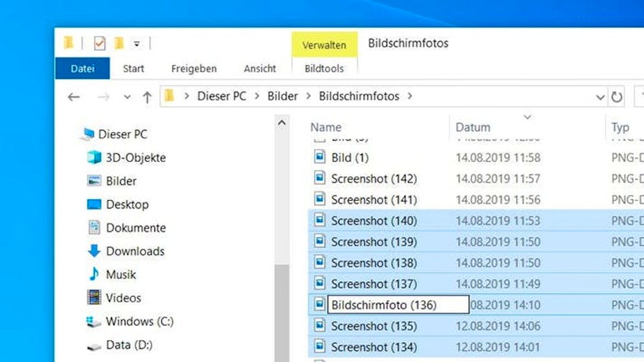Viewport: 644px width, 362px height.
Task: Click the navigation pane scroll up arrow
Action: coord(282,123)
